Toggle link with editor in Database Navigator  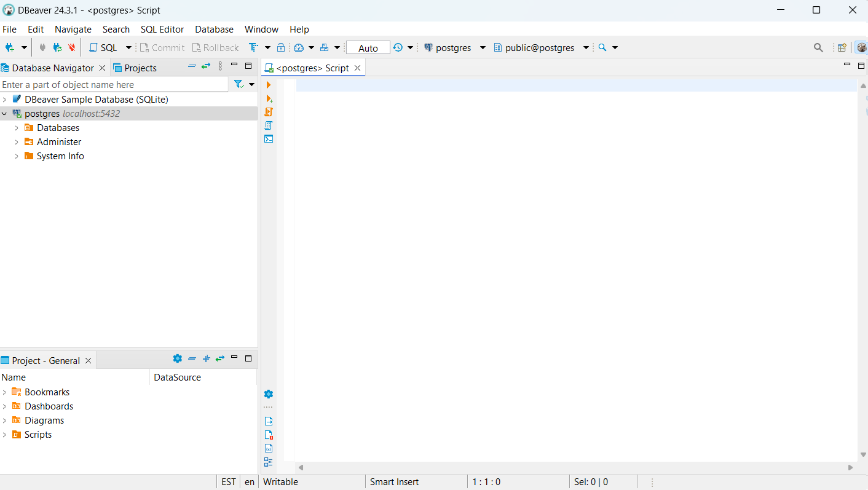click(206, 66)
